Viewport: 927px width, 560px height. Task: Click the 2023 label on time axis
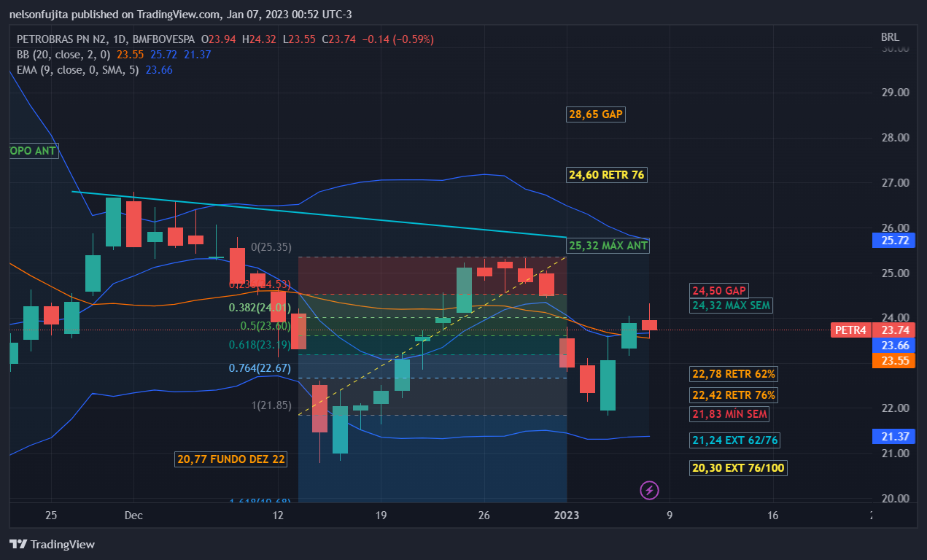click(x=567, y=516)
